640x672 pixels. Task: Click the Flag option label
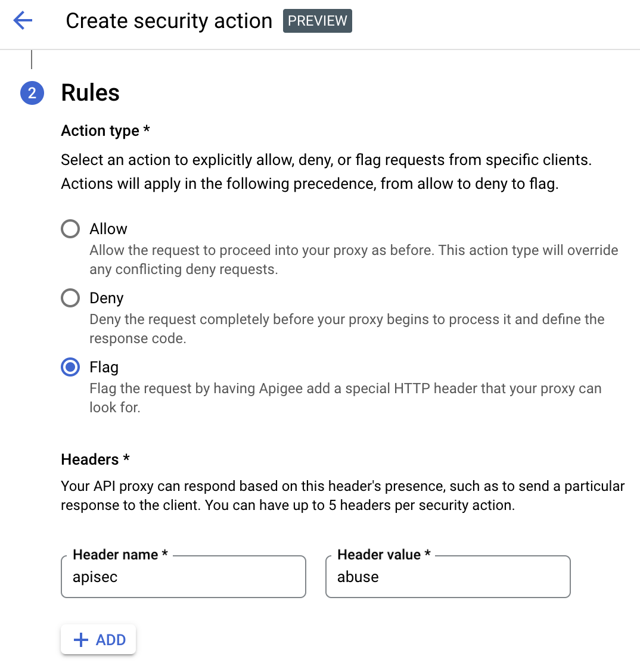[104, 367]
